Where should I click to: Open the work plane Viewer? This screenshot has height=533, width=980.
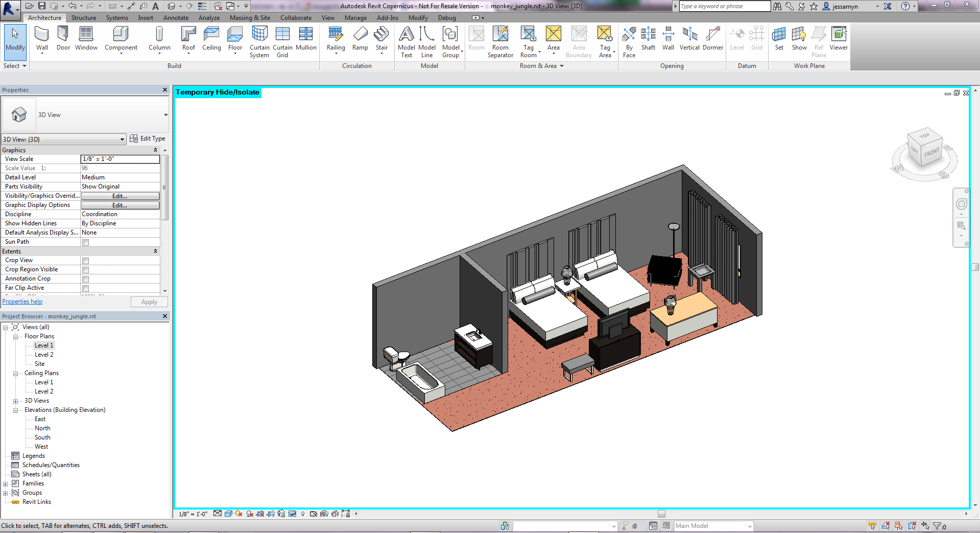click(x=839, y=39)
